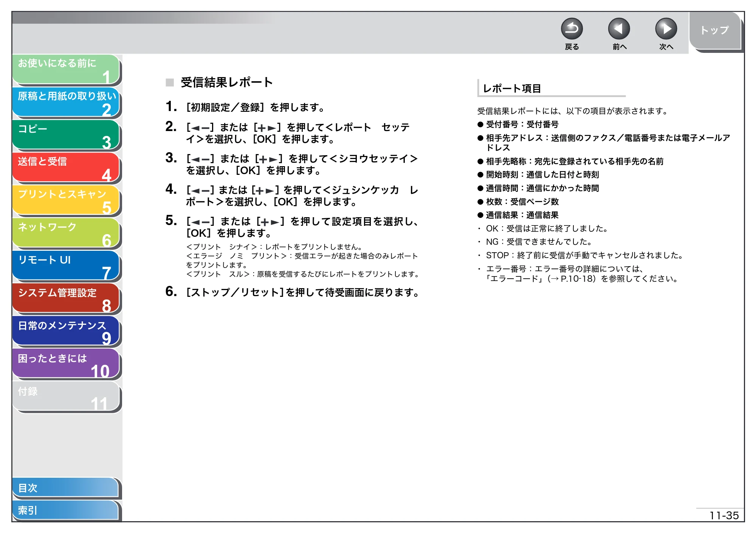Click the 戻る (back) round icon
Viewport: 756px width, 534px height.
[x=572, y=29]
